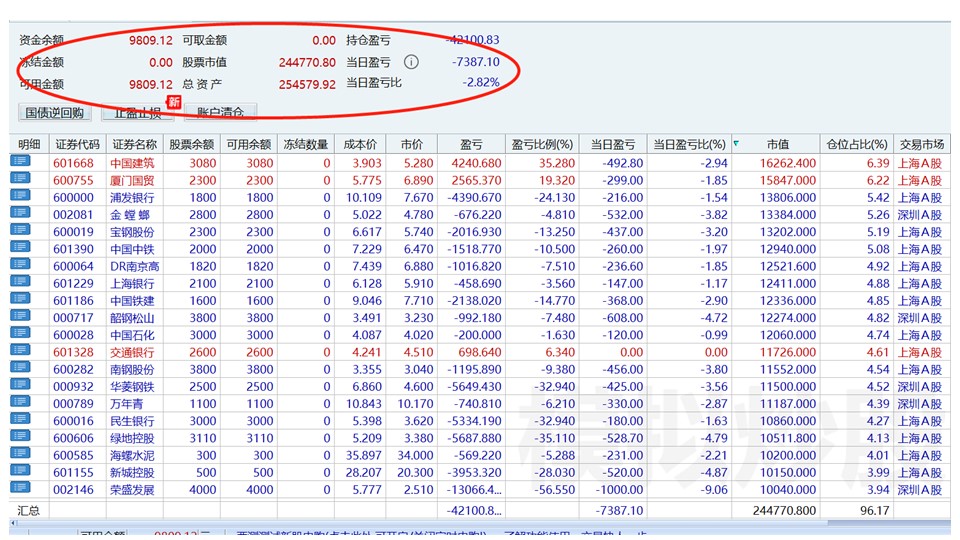Open detail icon for 中国石化 row
The width and height of the screenshot is (960, 540).
pos(20,332)
